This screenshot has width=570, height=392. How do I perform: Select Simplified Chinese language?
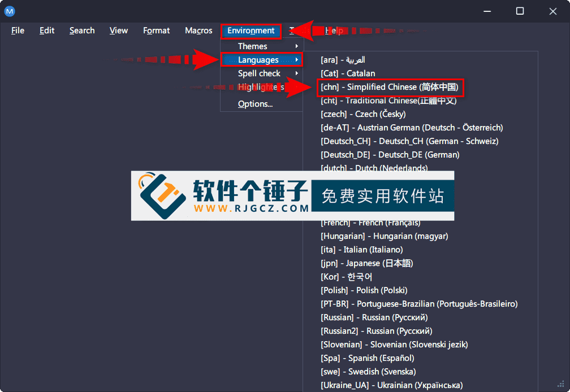(390, 87)
